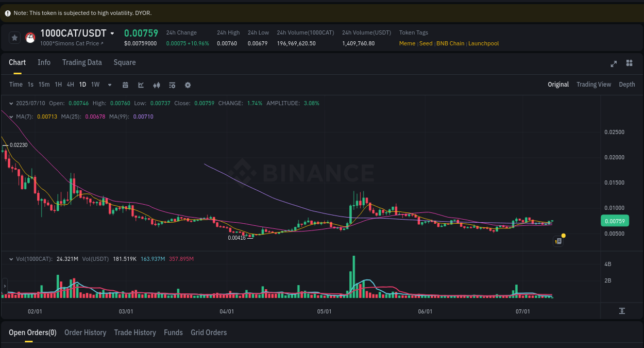
Task: Open the technical indicators icon
Action: coord(157,85)
